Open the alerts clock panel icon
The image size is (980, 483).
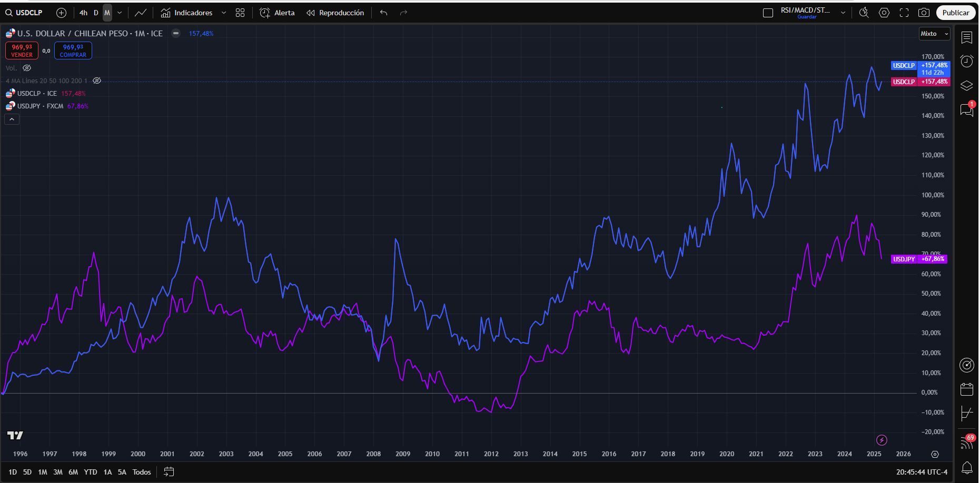point(967,61)
